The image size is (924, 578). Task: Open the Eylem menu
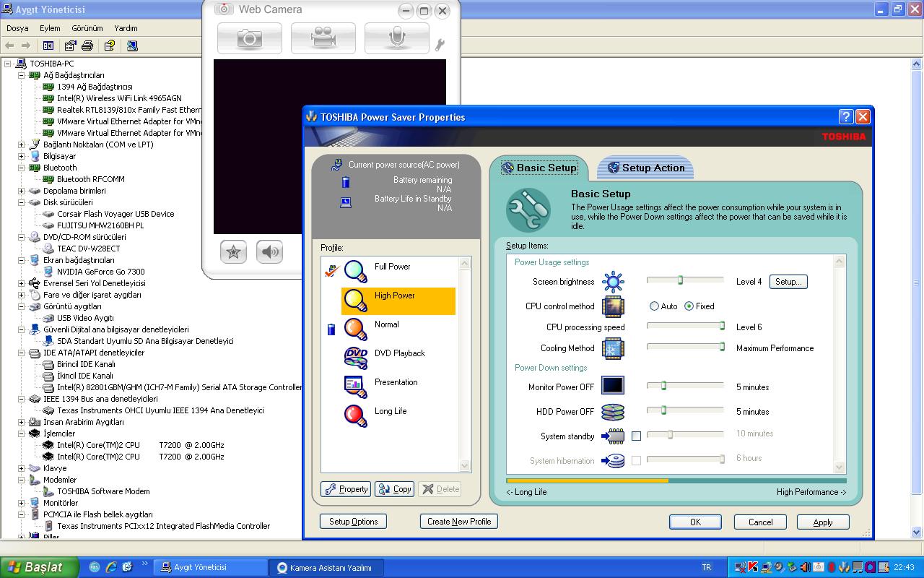tap(50, 28)
